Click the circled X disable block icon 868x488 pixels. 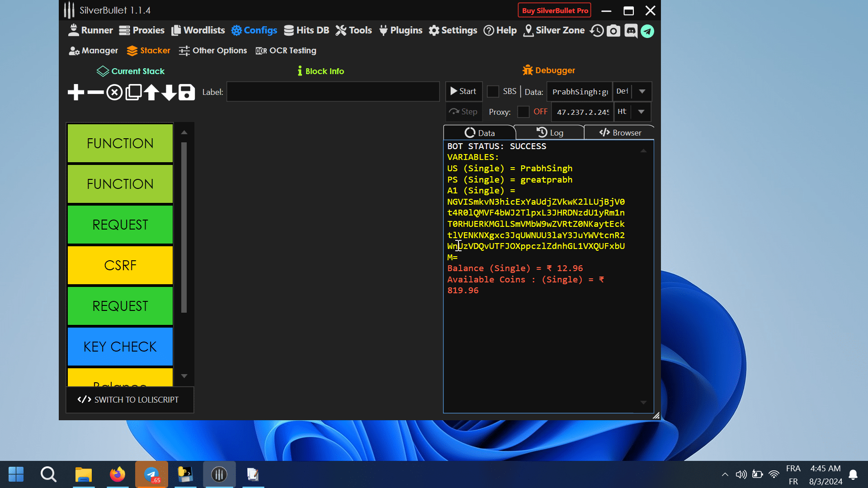pyautogui.click(x=114, y=92)
